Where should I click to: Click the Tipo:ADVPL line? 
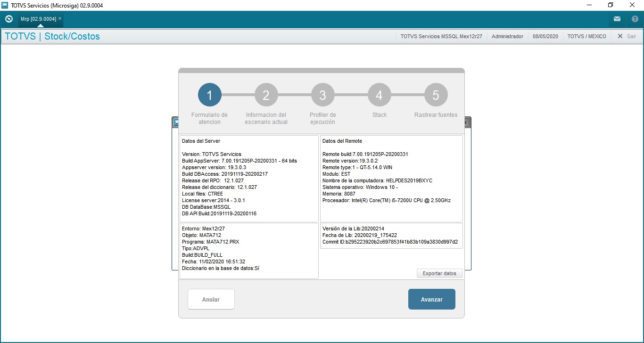coord(196,248)
